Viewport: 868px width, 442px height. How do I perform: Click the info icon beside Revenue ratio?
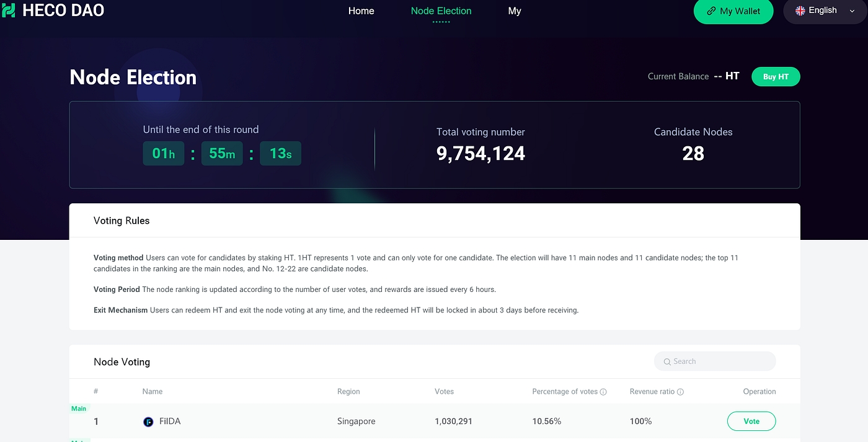(x=680, y=392)
